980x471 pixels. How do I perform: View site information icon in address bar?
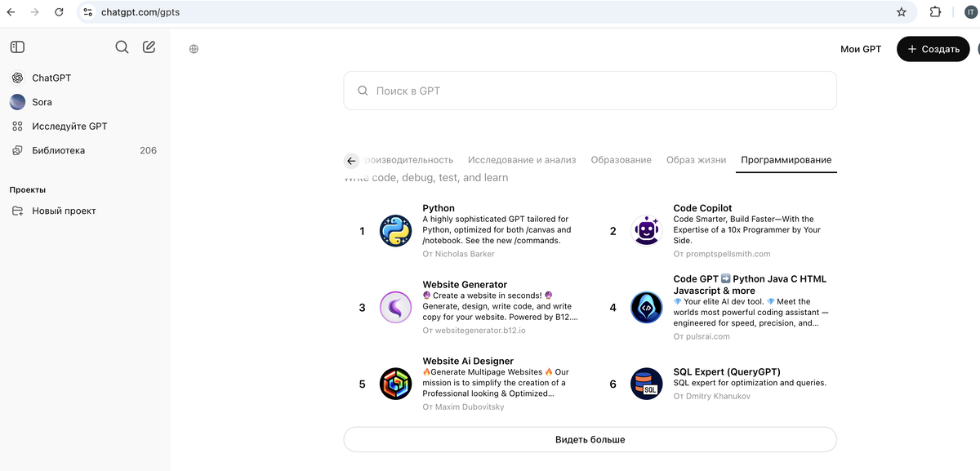pyautogui.click(x=88, y=12)
